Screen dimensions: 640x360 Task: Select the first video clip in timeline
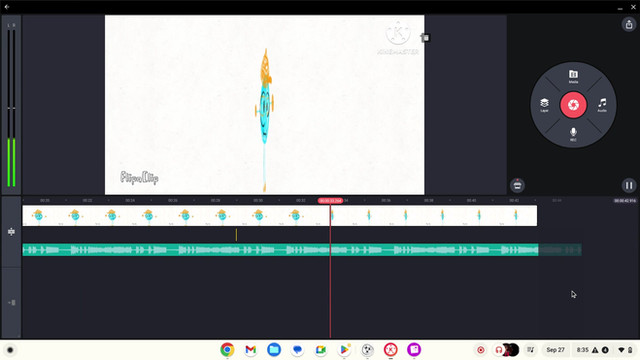(176, 216)
